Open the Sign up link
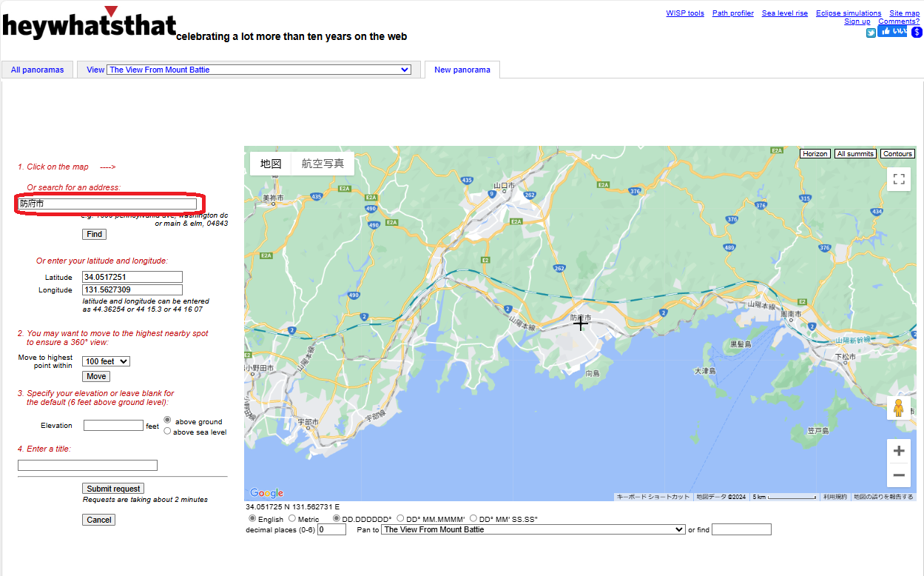This screenshot has width=924, height=576. coord(857,21)
